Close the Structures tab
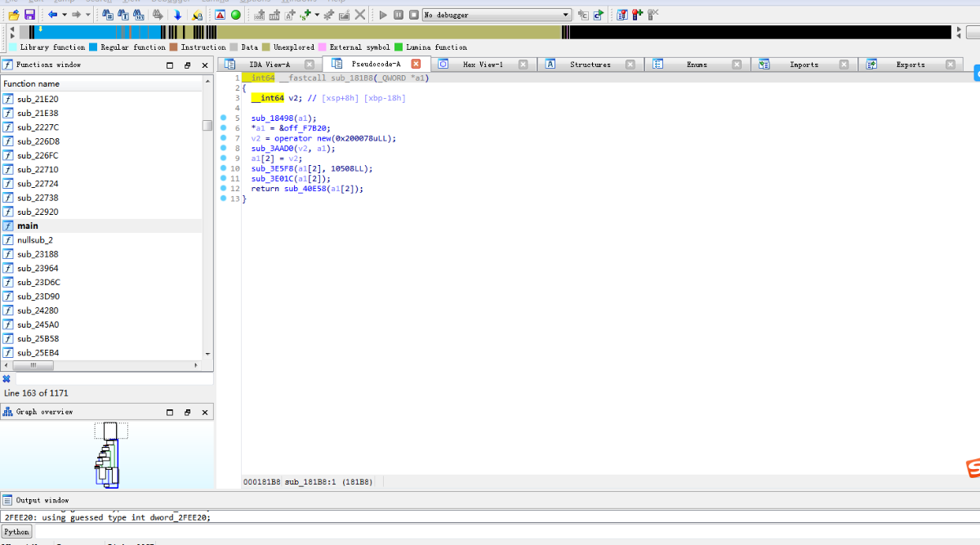Image resolution: width=980 pixels, height=545 pixels. [x=630, y=65]
